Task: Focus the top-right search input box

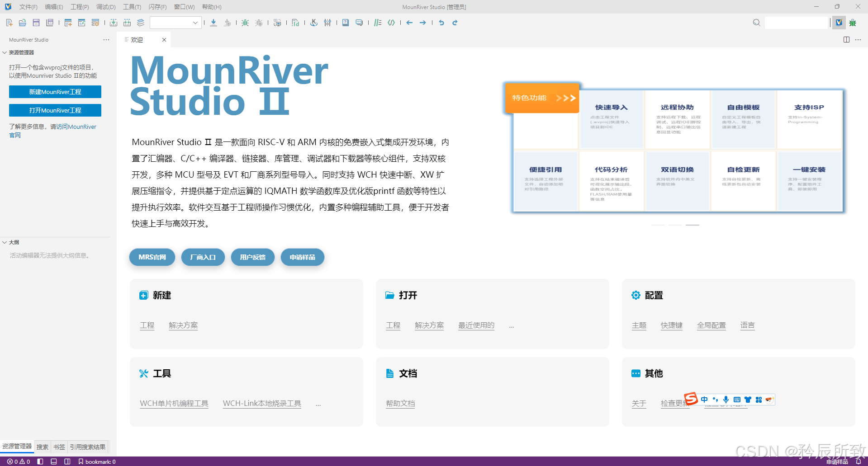Action: point(796,23)
